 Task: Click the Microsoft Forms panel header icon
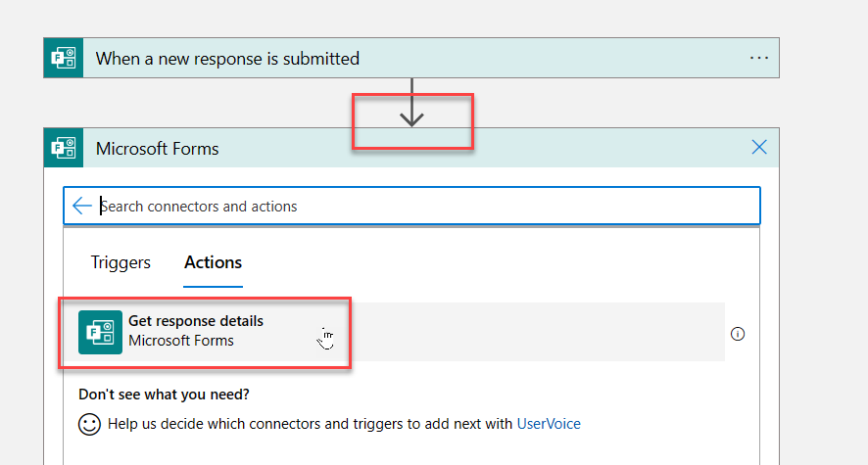tap(64, 149)
